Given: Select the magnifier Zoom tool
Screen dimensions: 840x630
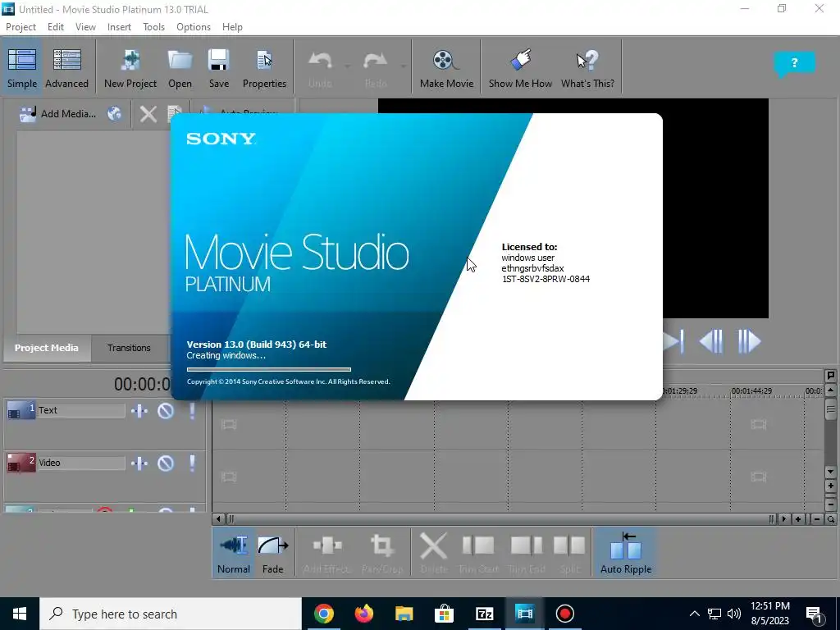Looking at the screenshot, I should click(830, 518).
